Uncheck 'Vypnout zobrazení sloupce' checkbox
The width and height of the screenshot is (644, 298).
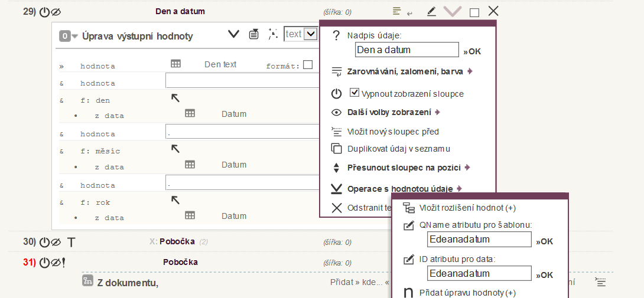[x=354, y=93]
